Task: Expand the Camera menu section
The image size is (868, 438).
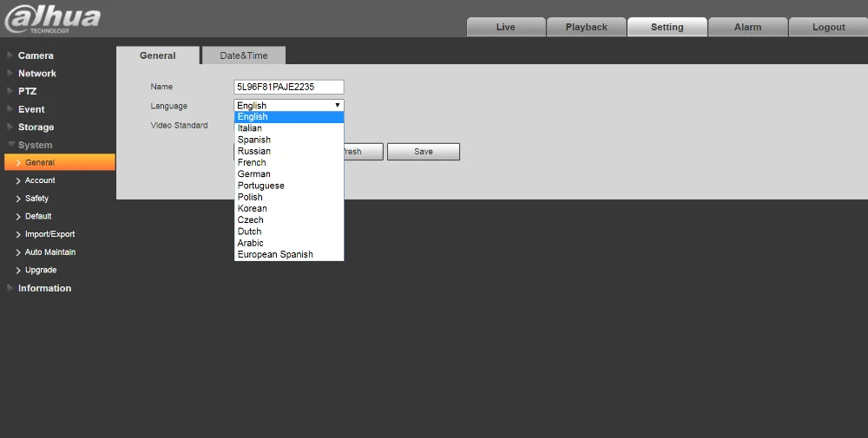Action: pos(36,56)
